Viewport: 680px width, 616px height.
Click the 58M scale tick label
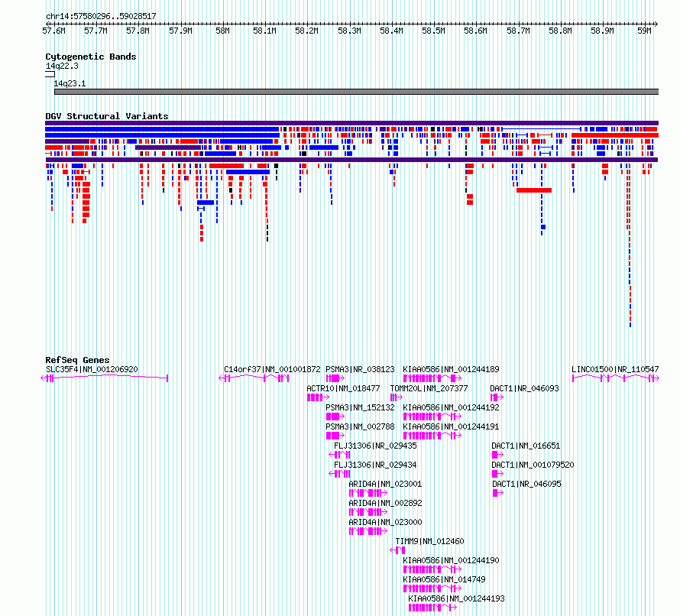(222, 31)
